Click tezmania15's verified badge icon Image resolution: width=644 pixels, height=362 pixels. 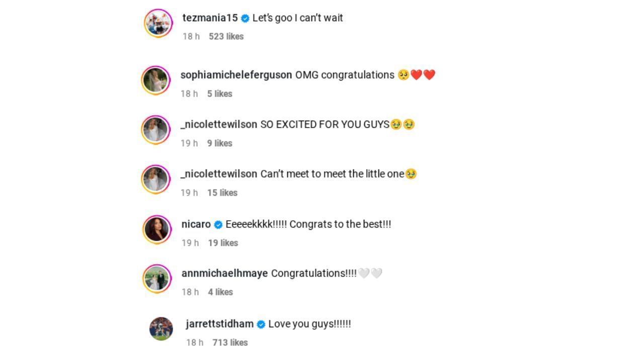(245, 19)
